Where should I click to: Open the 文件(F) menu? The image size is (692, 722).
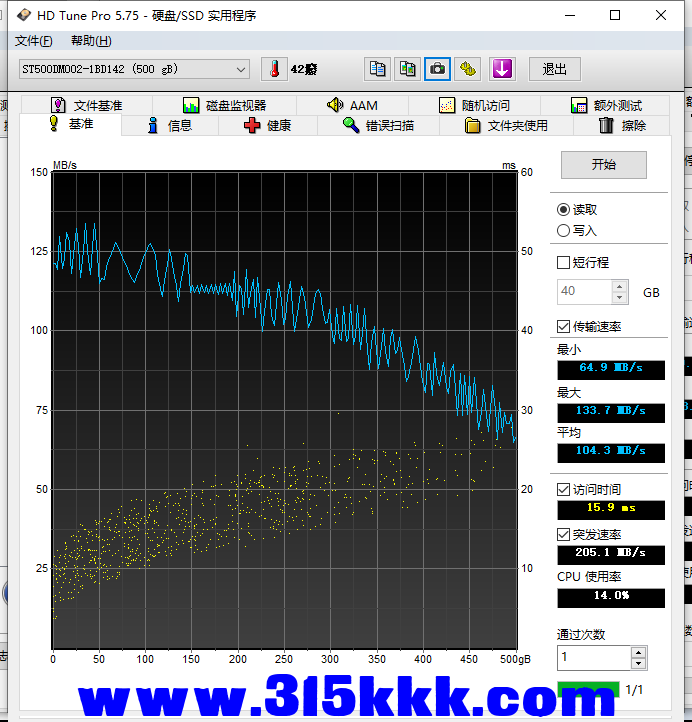34,41
